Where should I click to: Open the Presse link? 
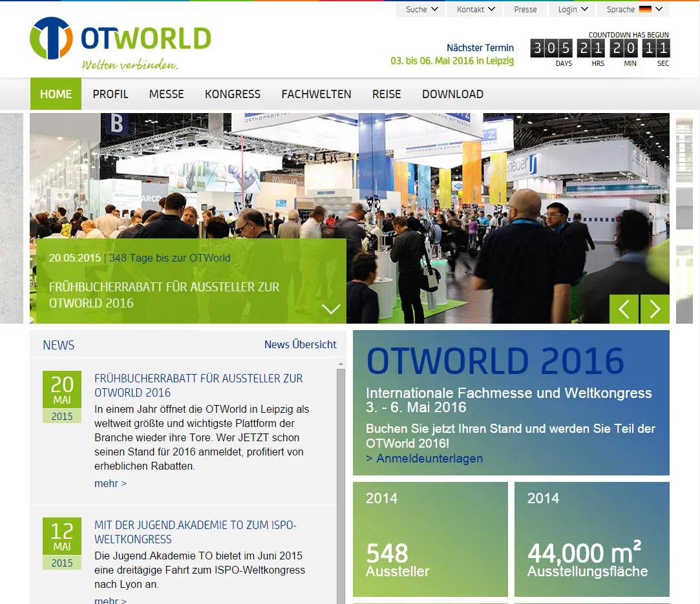click(x=525, y=9)
